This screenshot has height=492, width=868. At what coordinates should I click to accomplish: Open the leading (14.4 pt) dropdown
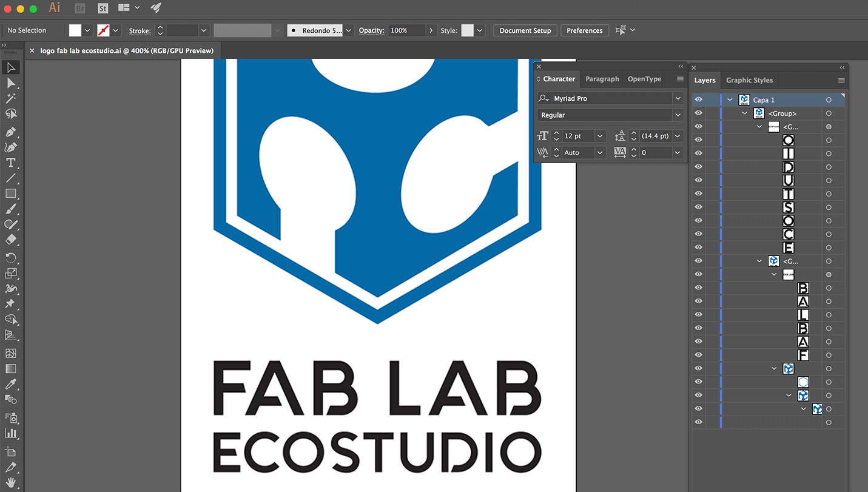[678, 136]
